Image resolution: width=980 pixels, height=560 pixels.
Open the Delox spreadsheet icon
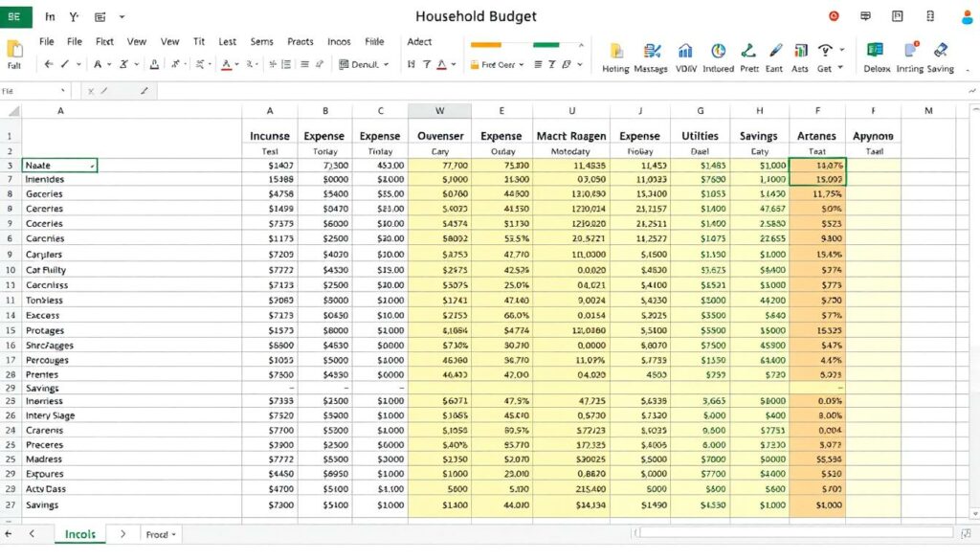(875, 52)
